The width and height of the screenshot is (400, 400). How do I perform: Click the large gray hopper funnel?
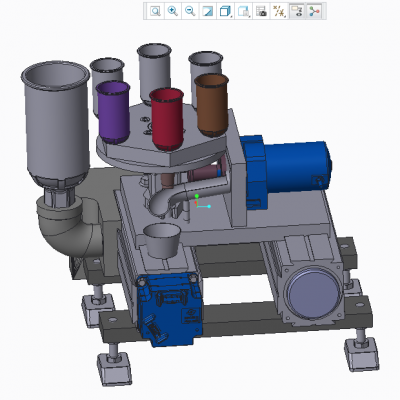click(55, 123)
